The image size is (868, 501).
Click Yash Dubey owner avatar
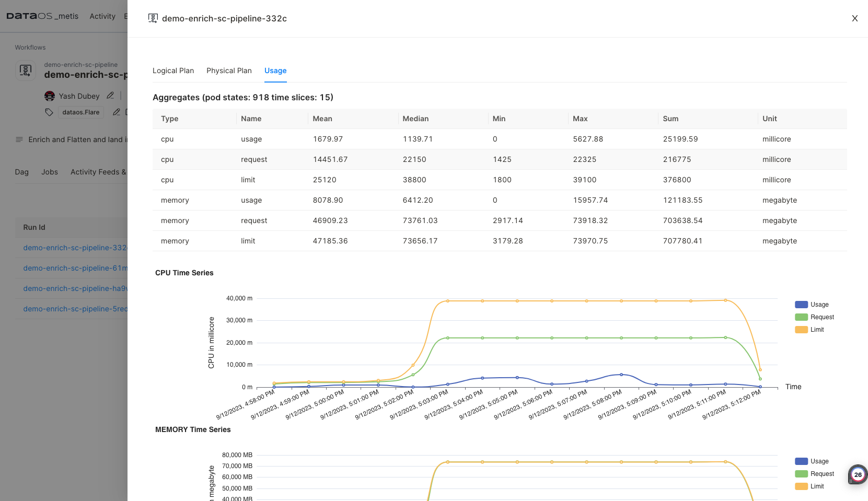click(50, 96)
